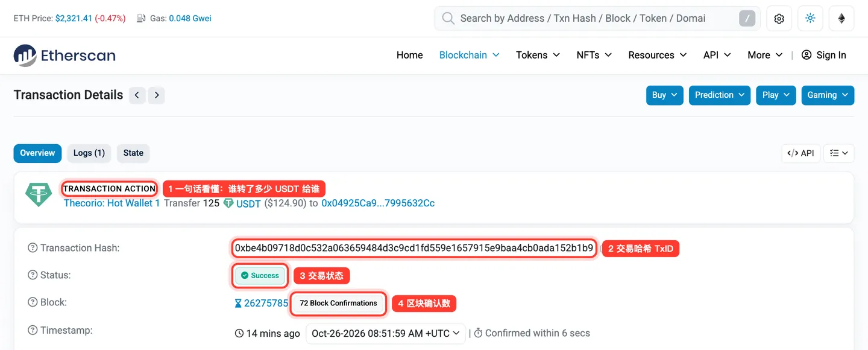This screenshot has height=350, width=868.
Task: Expand the Blockchain menu
Action: (x=470, y=55)
